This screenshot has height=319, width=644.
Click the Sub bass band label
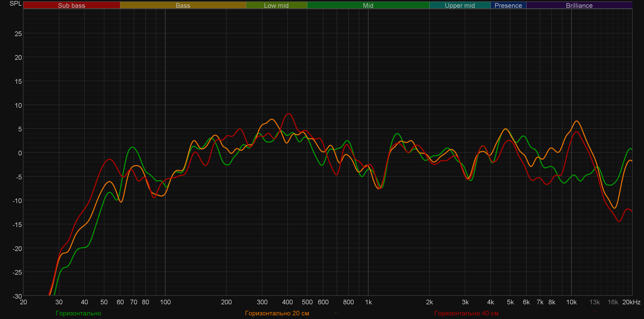point(71,5)
